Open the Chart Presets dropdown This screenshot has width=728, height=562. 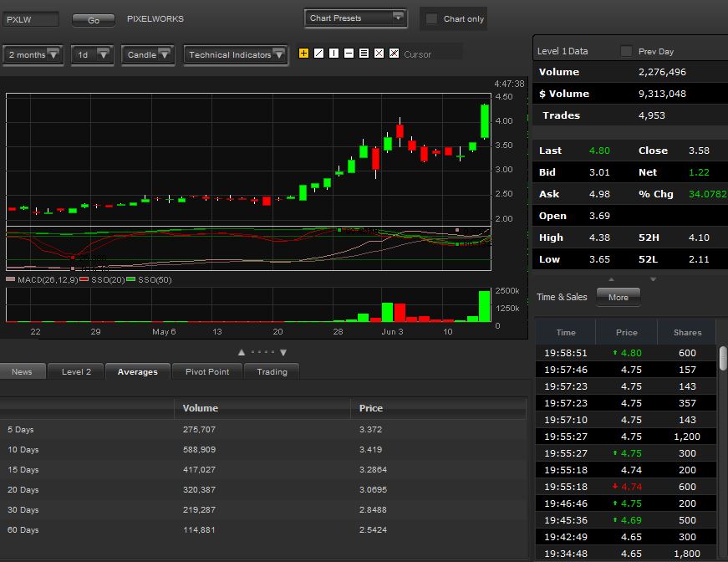(x=356, y=18)
